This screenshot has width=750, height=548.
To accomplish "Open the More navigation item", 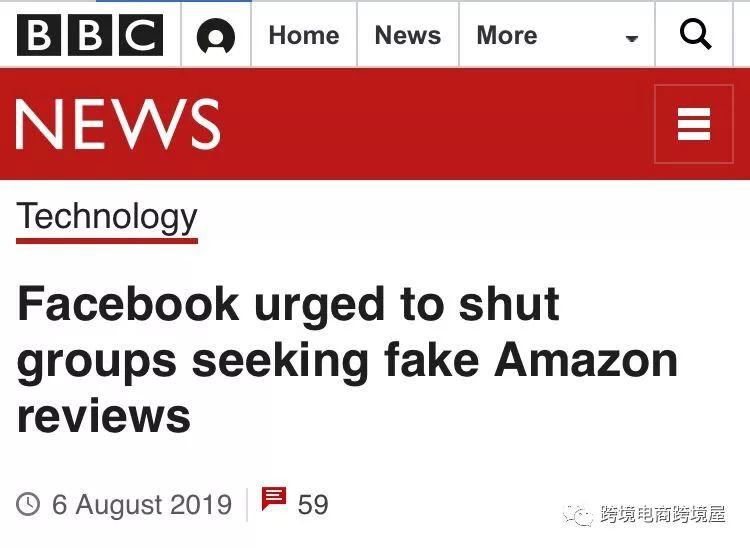I will tap(507, 35).
